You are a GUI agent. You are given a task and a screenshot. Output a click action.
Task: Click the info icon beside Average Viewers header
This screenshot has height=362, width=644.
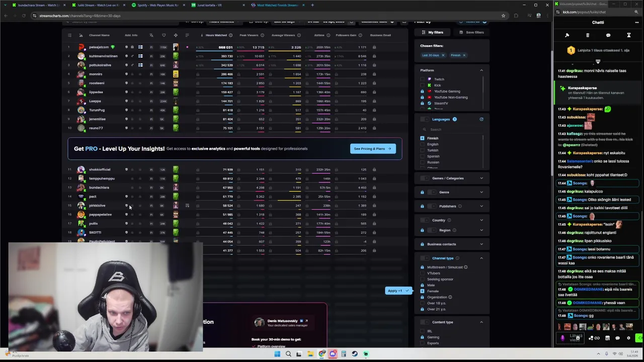pos(299,35)
